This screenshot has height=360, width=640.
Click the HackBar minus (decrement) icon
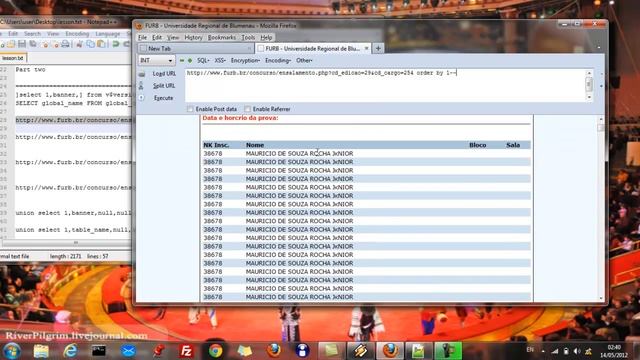point(182,60)
